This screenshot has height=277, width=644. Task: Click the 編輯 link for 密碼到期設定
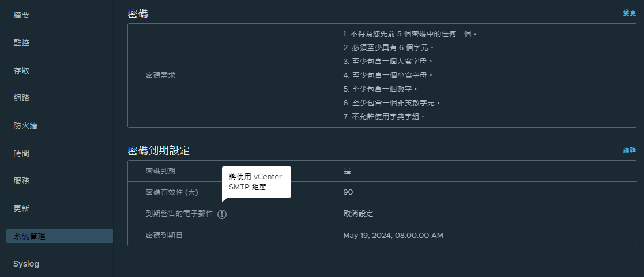[x=629, y=150]
